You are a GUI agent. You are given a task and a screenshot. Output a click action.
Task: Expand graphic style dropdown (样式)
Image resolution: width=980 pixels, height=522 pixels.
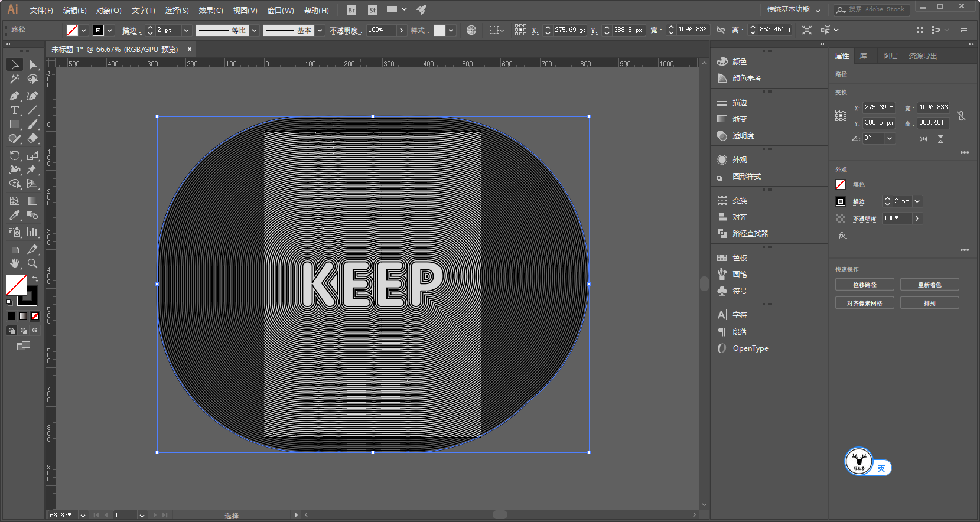451,30
